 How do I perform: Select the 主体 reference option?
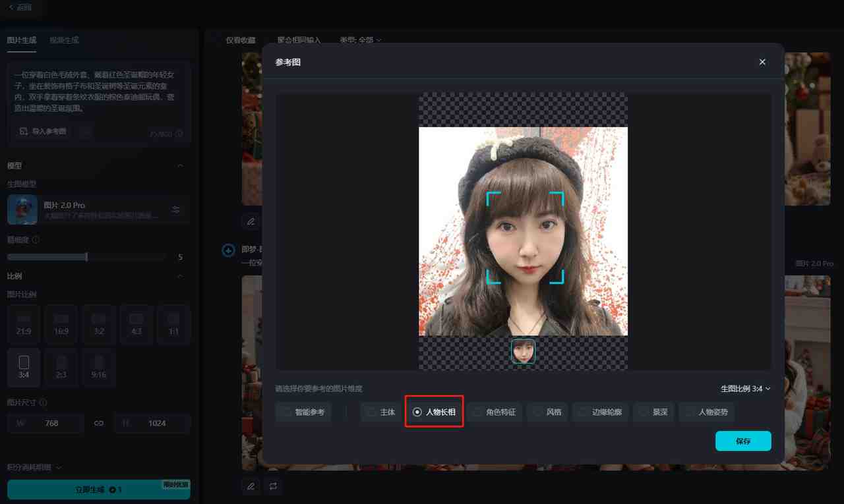(381, 412)
